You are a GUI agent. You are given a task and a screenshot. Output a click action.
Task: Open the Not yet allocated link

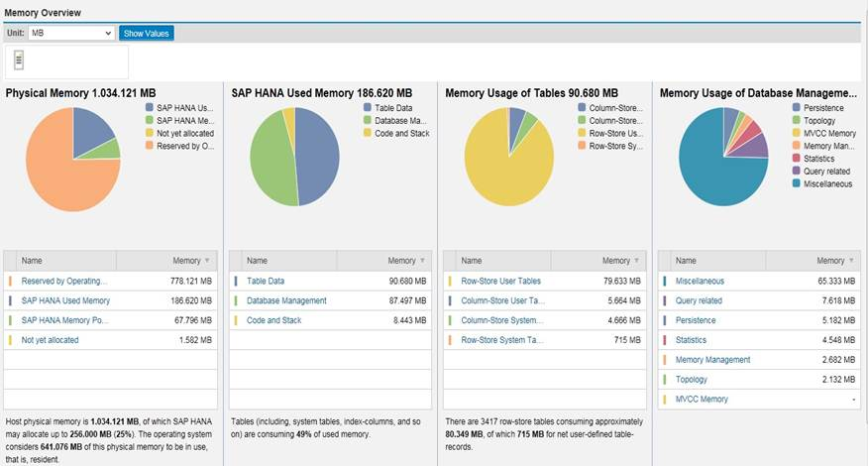click(50, 340)
